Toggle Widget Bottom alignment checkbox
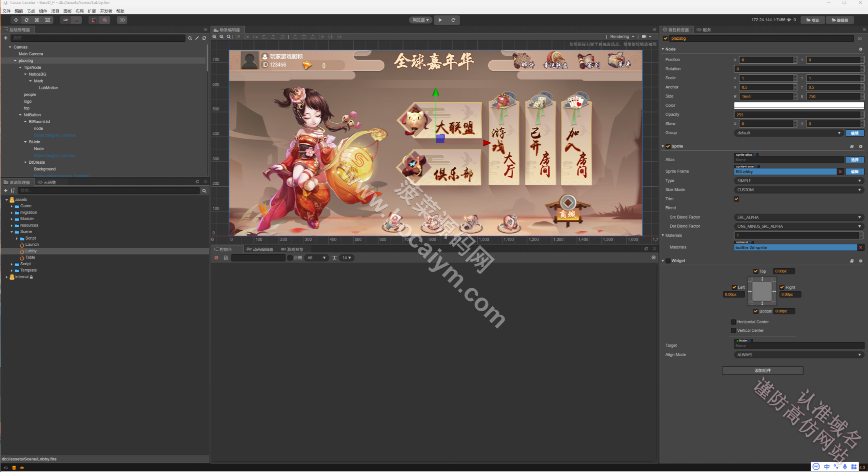The image size is (868, 472). point(756,311)
